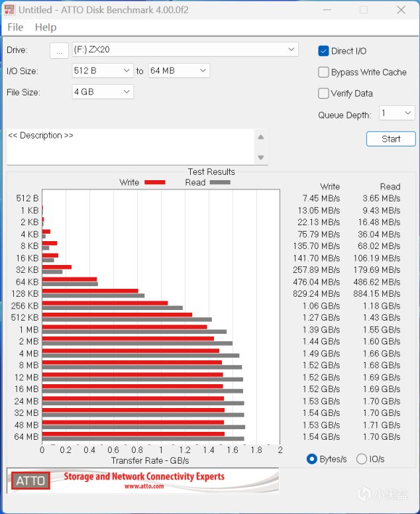This screenshot has height=514, width=420.
Task: Expand the File Size dropdown 4 GB
Action: (x=103, y=92)
